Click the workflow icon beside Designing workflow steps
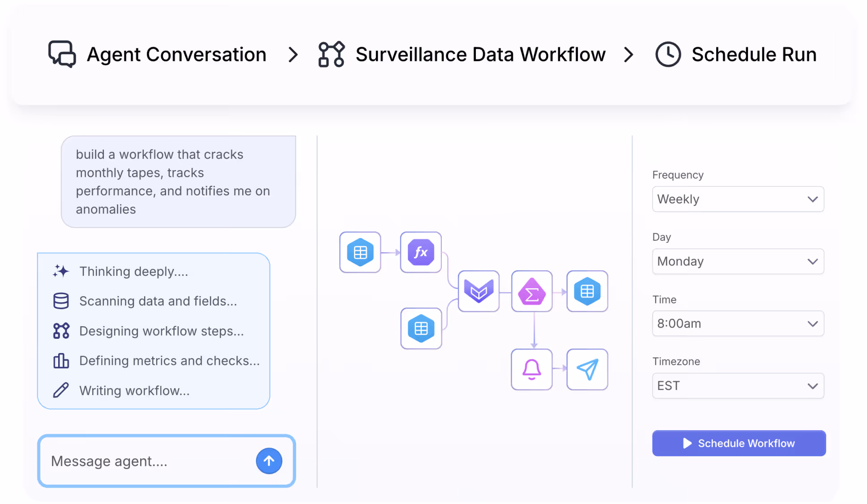 pos(61,331)
